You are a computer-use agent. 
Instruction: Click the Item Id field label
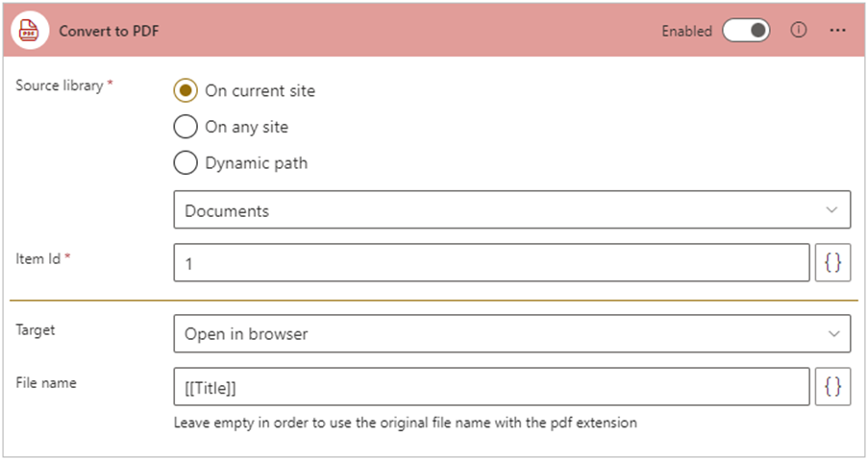point(38,259)
